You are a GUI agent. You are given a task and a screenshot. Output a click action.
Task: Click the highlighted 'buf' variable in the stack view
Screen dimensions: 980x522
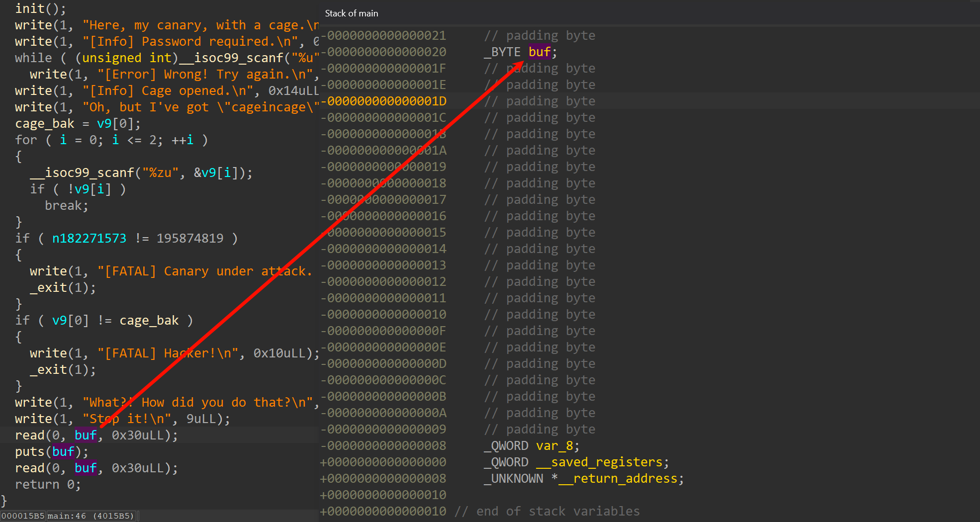coord(539,52)
